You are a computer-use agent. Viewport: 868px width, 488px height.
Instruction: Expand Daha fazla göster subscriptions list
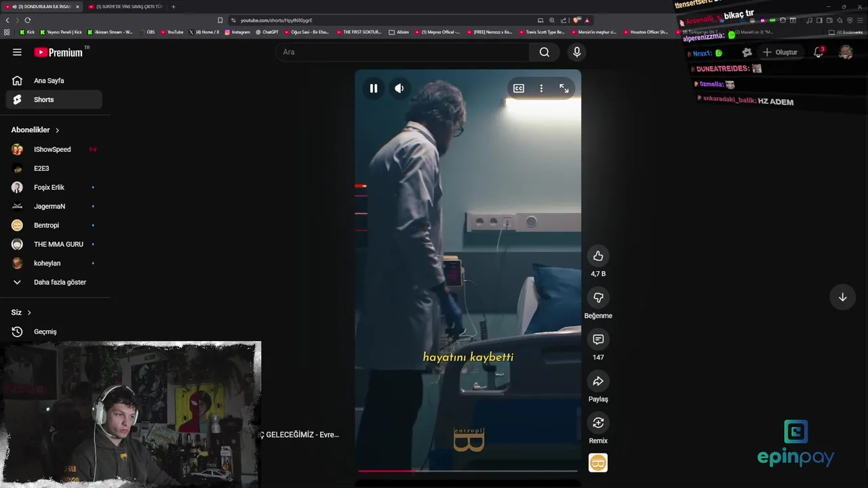click(x=54, y=282)
